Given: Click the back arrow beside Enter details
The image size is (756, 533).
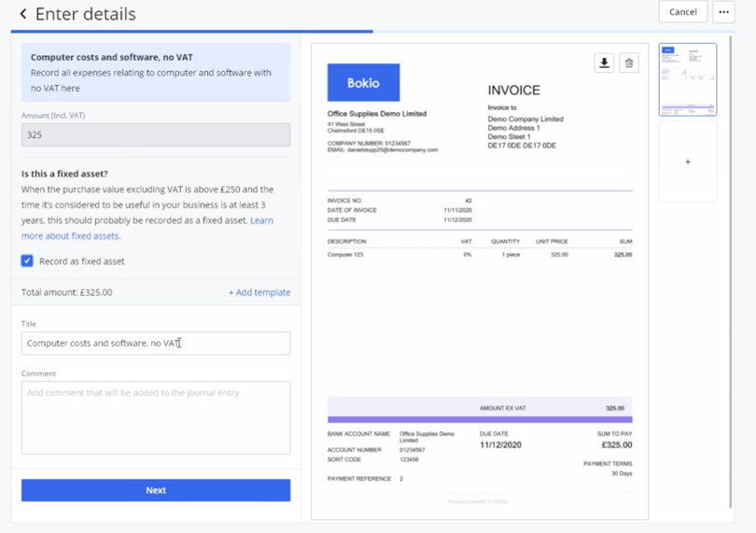Looking at the screenshot, I should point(23,14).
